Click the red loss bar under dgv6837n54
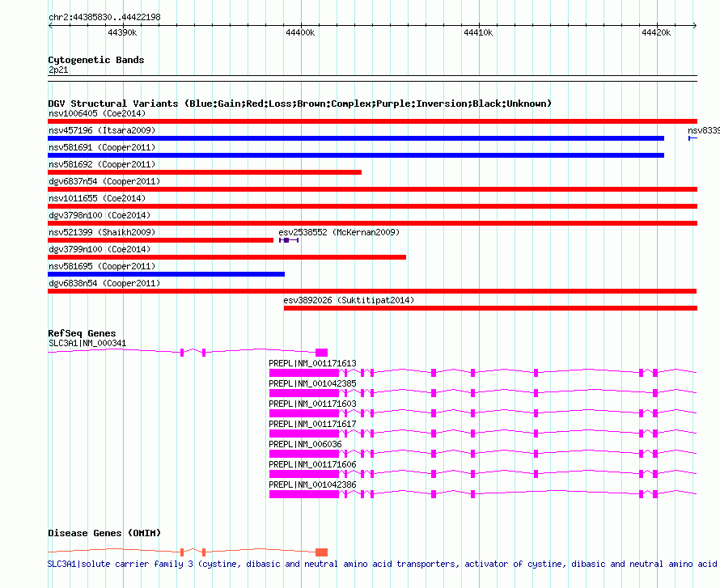This screenshot has height=588, width=720. pyautogui.click(x=372, y=189)
